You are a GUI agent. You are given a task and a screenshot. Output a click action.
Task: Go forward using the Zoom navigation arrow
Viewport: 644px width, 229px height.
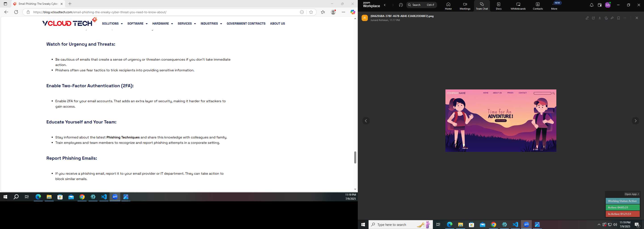coord(393,5)
